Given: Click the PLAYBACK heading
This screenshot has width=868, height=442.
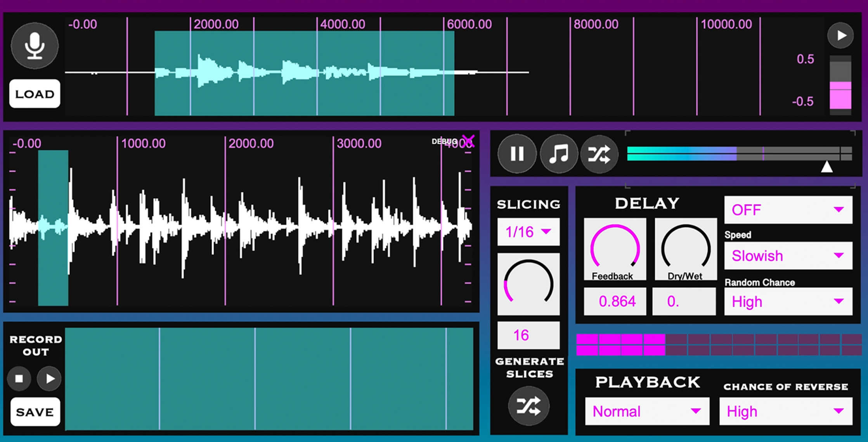Looking at the screenshot, I should click(648, 383).
